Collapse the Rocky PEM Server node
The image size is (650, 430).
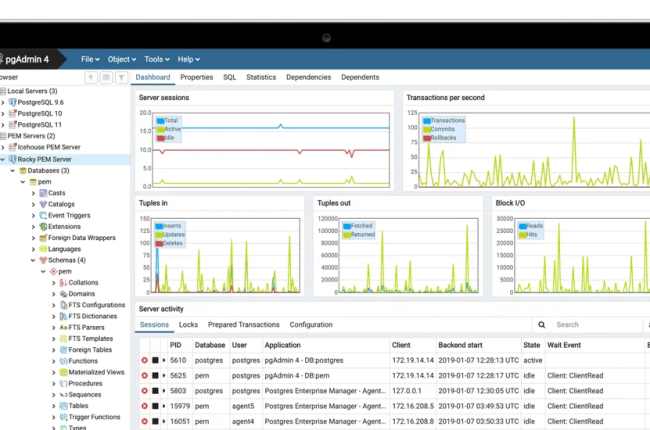pyautogui.click(x=3, y=159)
